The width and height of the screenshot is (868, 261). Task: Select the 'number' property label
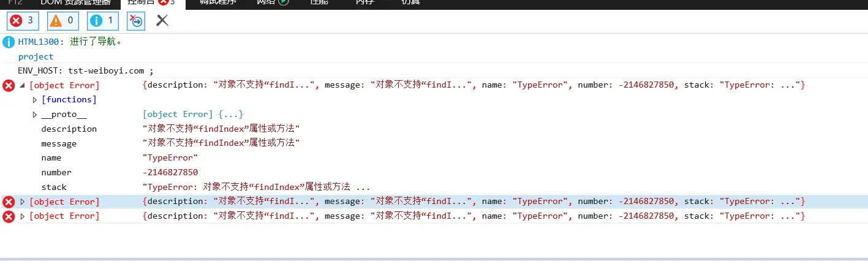point(56,172)
